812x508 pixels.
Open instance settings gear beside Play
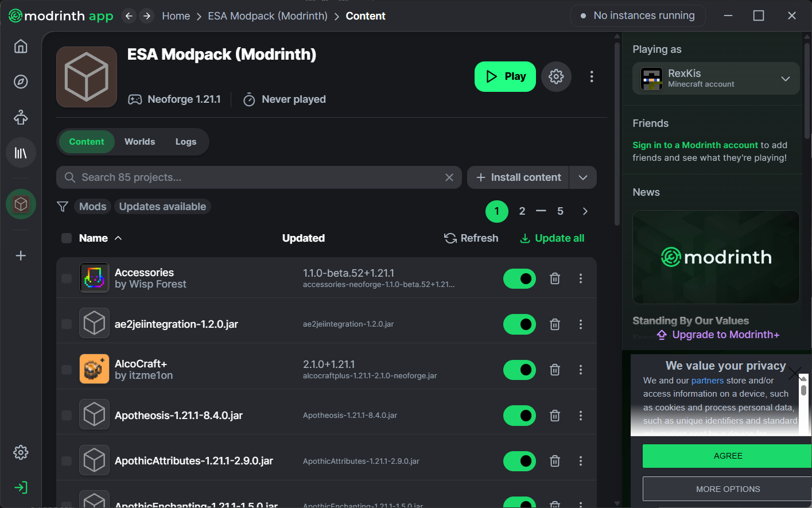pos(556,76)
